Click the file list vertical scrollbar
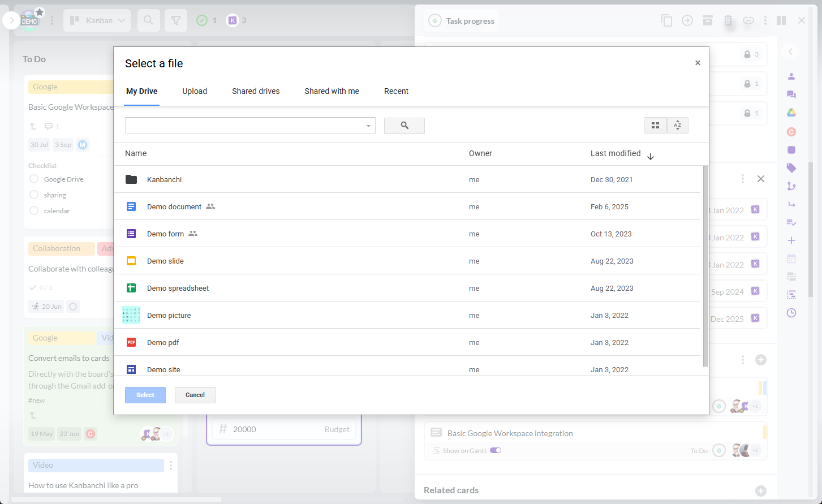 705,266
